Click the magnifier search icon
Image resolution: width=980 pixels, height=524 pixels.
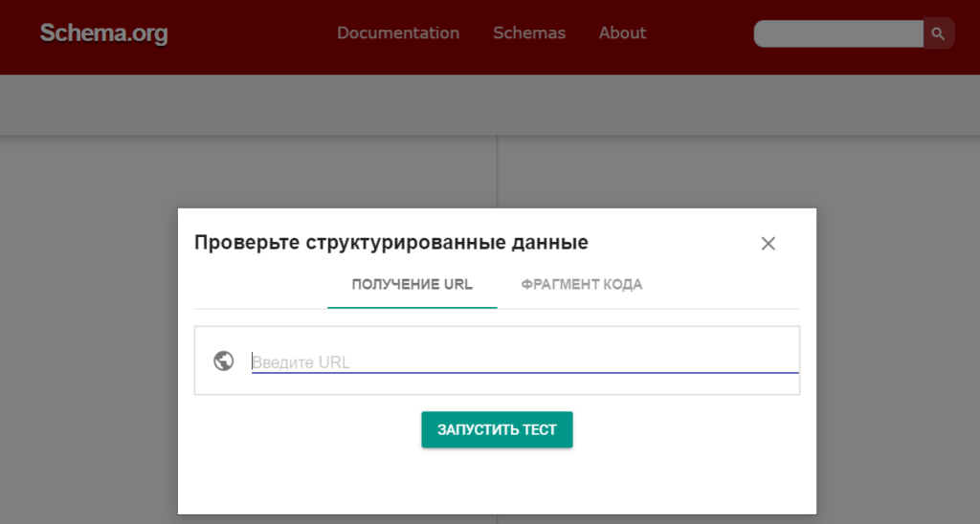[x=938, y=33]
